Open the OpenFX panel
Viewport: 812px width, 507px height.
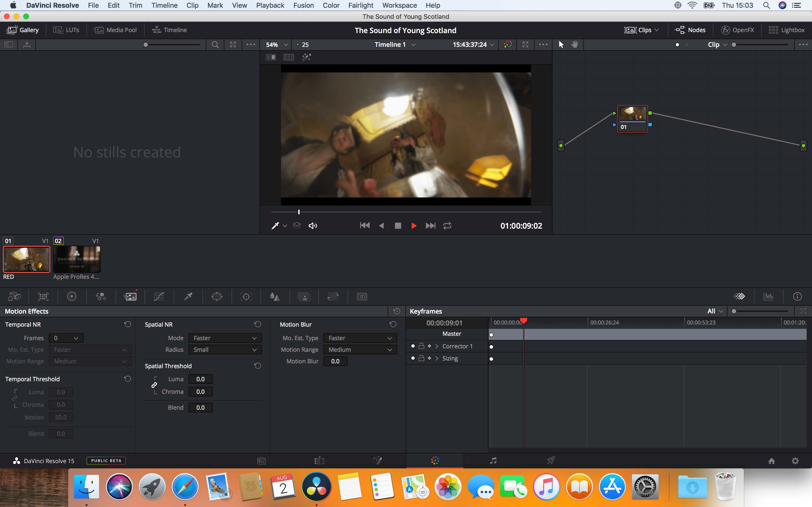tap(738, 30)
